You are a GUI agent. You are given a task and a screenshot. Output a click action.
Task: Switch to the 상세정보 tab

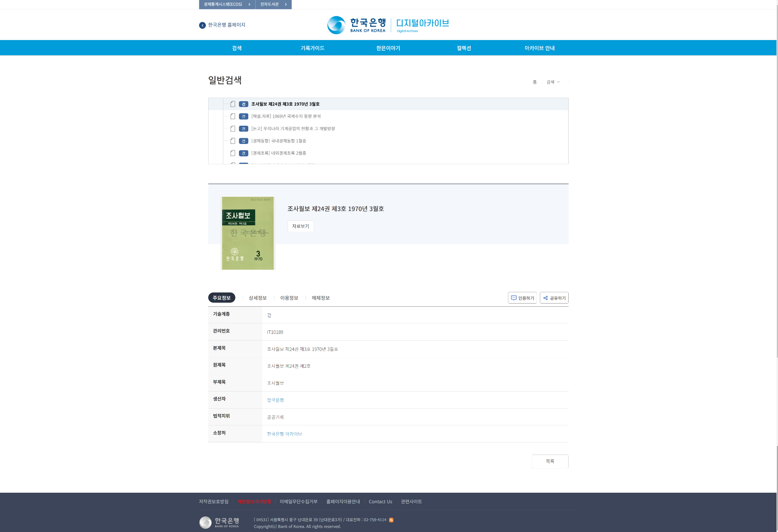(x=258, y=298)
